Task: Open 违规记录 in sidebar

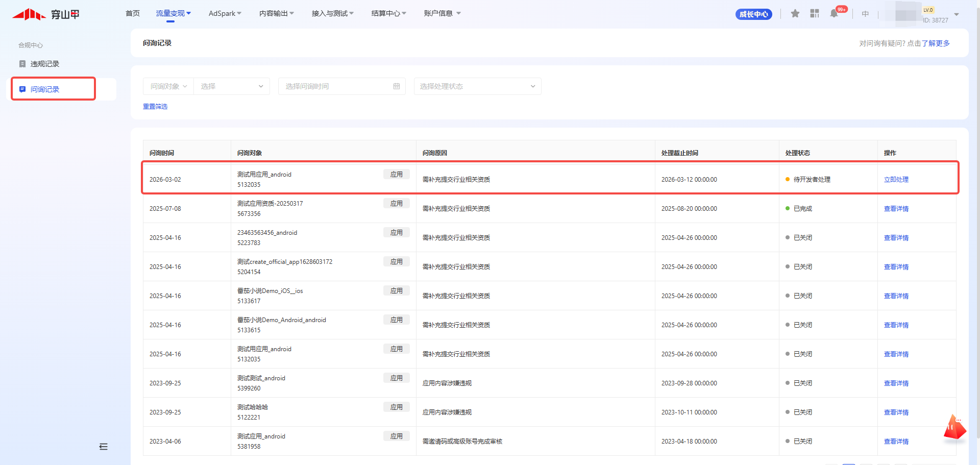Action: (45, 64)
